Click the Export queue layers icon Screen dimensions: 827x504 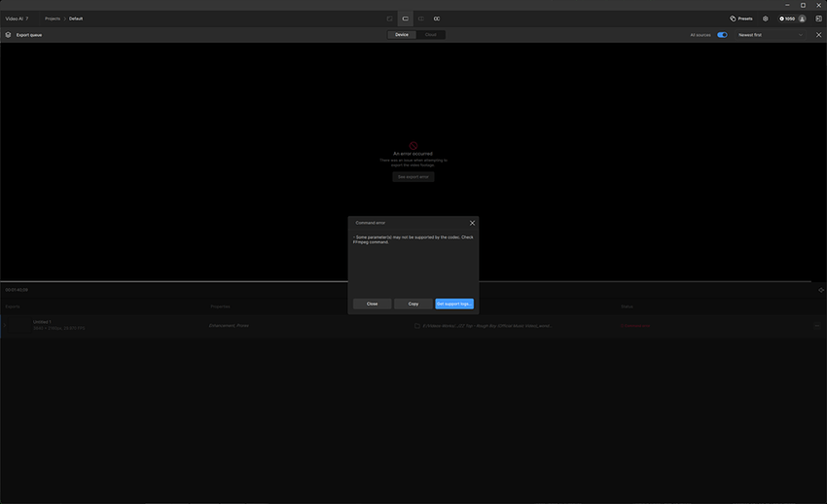(9, 35)
